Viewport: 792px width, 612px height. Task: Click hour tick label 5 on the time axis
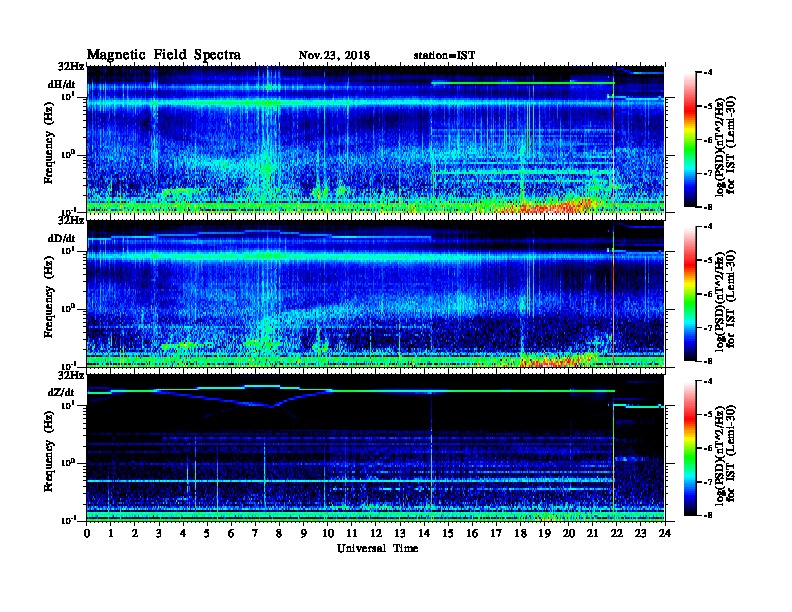208,534
